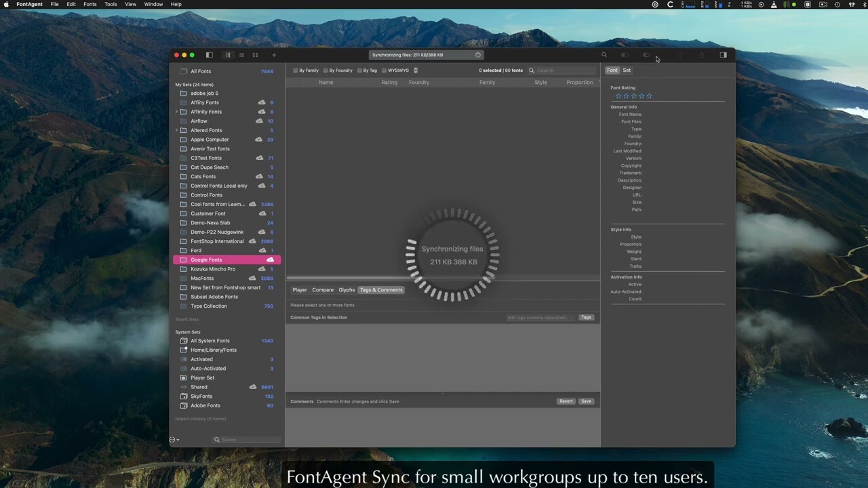The image size is (868, 488).
Task: Sort by the Name column header
Action: [325, 83]
